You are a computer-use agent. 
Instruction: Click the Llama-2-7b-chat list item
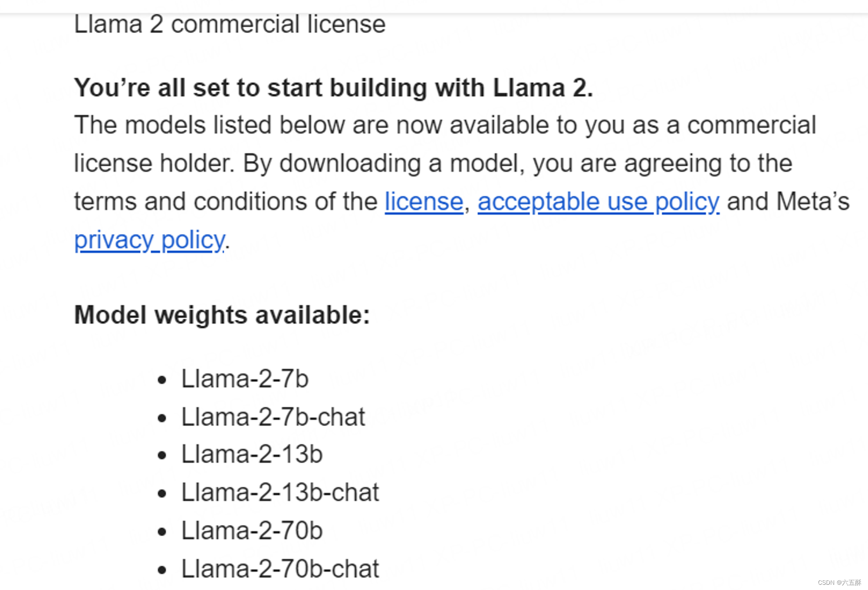[x=273, y=417]
